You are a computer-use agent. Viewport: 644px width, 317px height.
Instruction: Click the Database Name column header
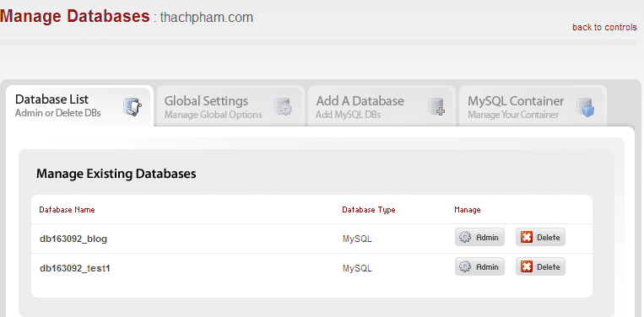coord(67,210)
